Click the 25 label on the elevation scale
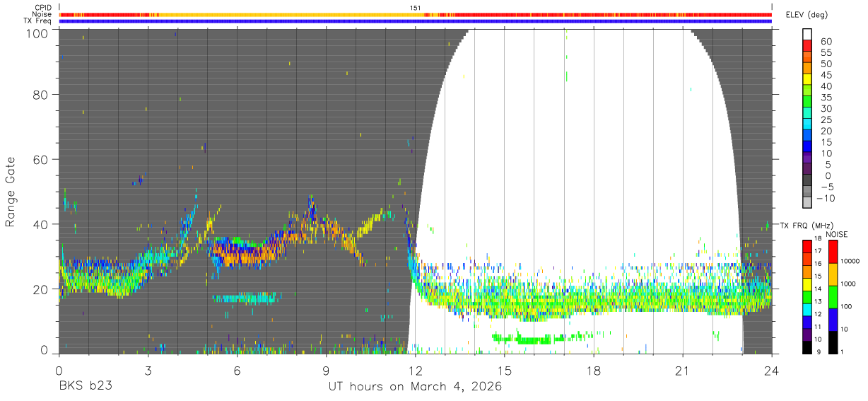Viewport: 868px width, 401px height. (x=825, y=120)
